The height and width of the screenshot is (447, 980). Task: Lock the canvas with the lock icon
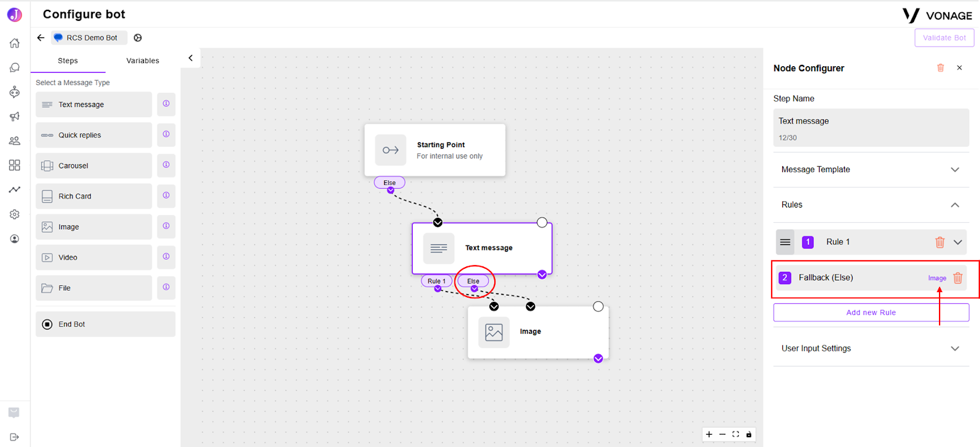[748, 435]
